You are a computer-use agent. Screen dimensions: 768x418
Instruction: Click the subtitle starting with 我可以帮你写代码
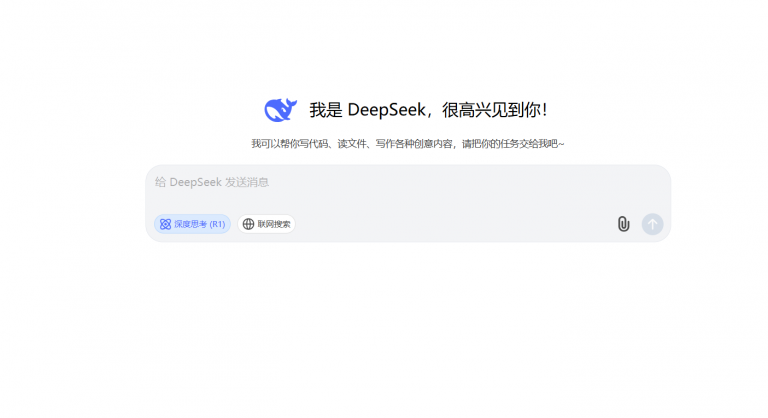tap(408, 144)
